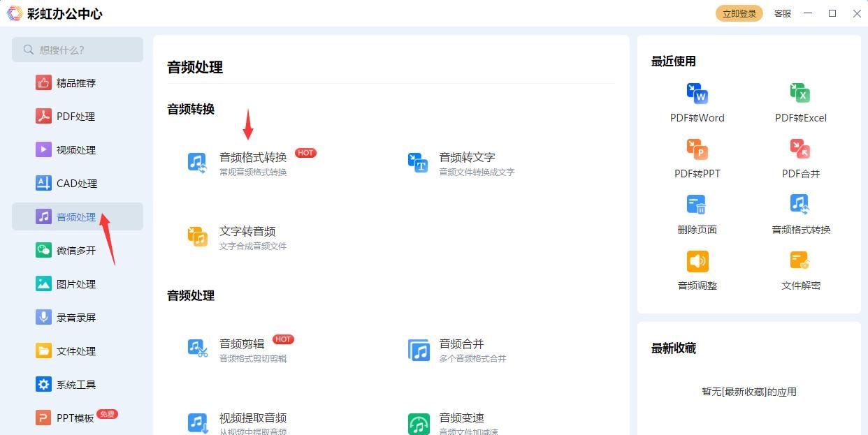868x435 pixels.
Task: Open recent PDF转Excel icon
Action: coord(800,93)
